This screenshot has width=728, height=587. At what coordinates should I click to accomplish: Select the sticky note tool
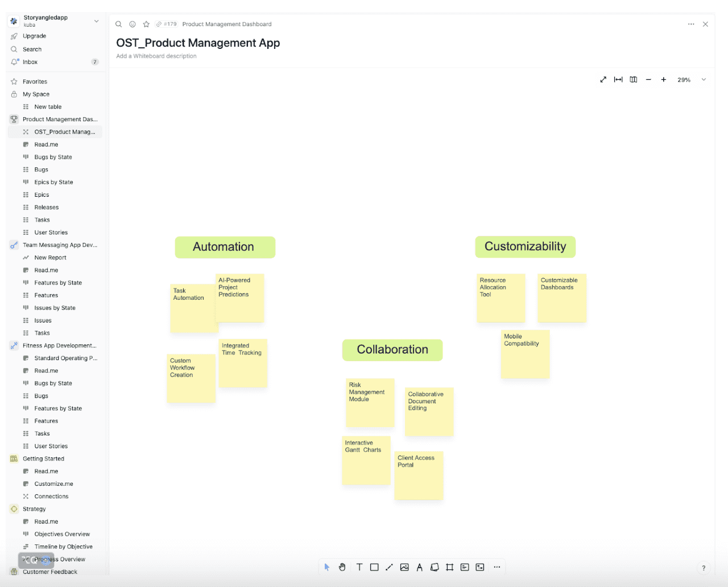coord(435,567)
